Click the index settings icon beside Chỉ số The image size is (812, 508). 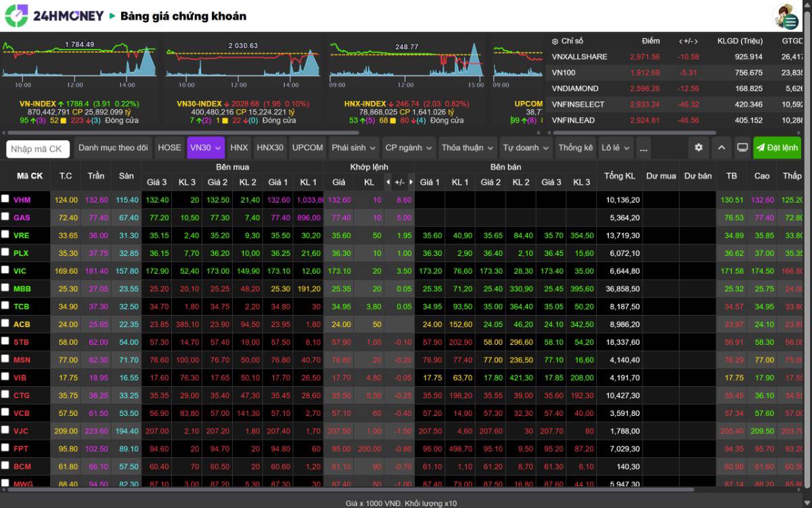[x=555, y=41]
